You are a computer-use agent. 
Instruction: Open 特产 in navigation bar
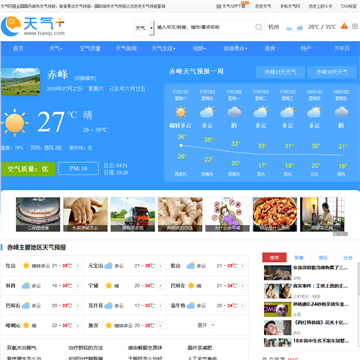[306, 49]
